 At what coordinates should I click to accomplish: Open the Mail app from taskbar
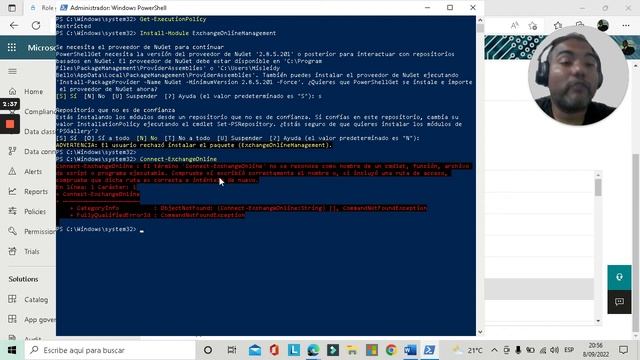[255, 350]
